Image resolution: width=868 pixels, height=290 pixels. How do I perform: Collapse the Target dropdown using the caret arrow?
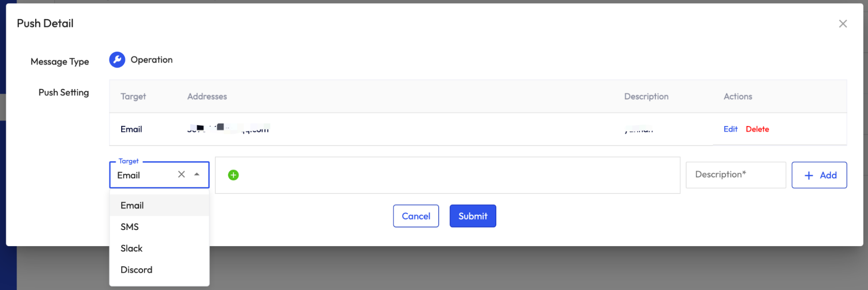pos(197,174)
